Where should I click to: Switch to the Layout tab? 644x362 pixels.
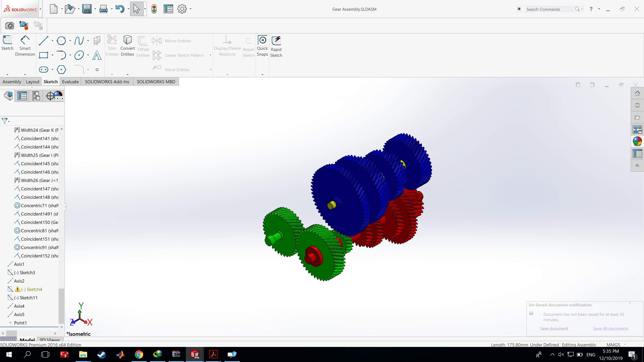pyautogui.click(x=33, y=82)
